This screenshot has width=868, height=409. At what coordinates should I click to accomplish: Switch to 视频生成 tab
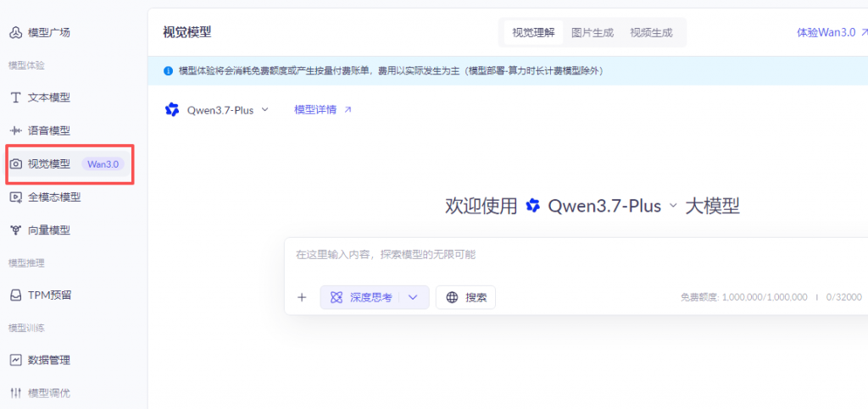click(651, 33)
